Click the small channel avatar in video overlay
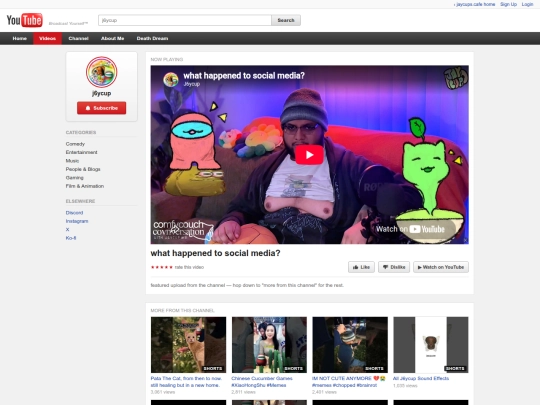This screenshot has height=405, width=540. pos(170,80)
